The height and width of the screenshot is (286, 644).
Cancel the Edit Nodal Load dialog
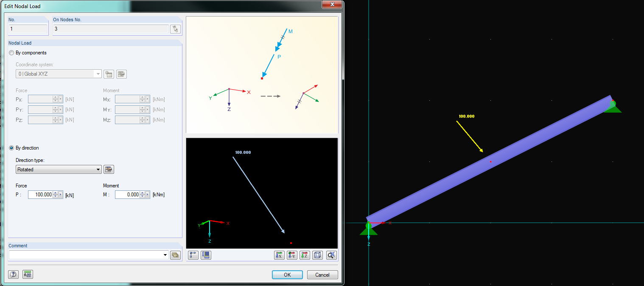322,275
